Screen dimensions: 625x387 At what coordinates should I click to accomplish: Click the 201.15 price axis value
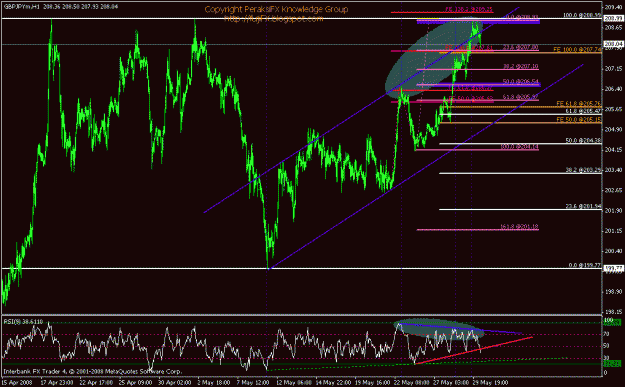coord(614,231)
